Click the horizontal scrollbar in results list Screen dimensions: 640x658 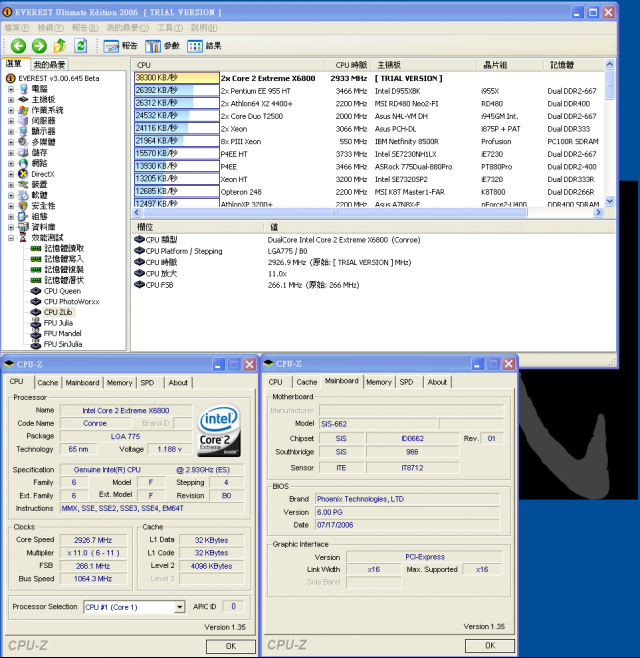pos(334,212)
